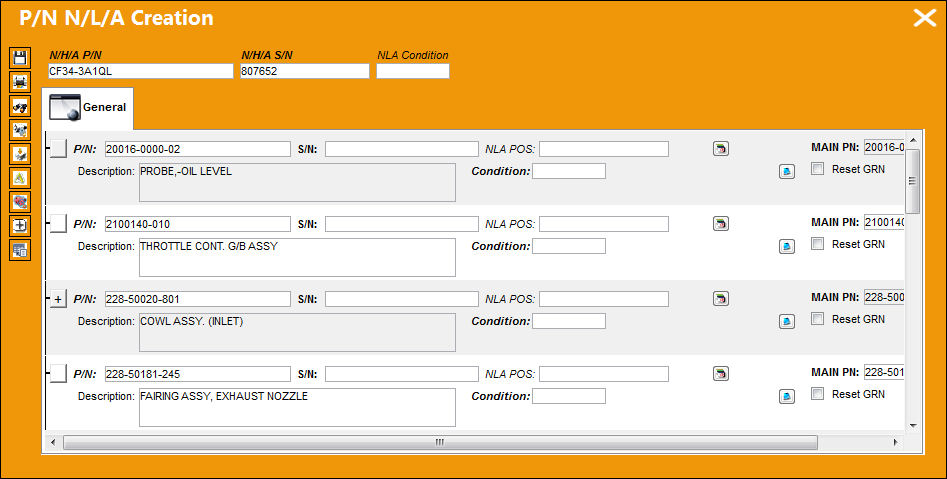Click the red icon right of NLA POS for P/N 228-50181-245

pyautogui.click(x=721, y=373)
